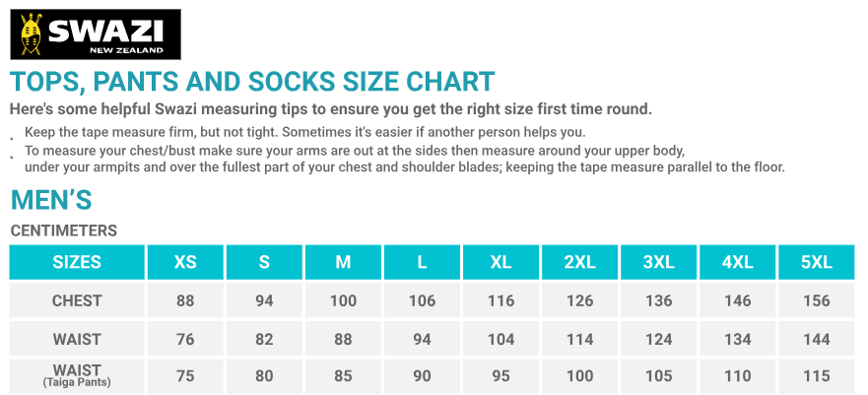
Task: Select the 5XL size column header
Action: 816,262
